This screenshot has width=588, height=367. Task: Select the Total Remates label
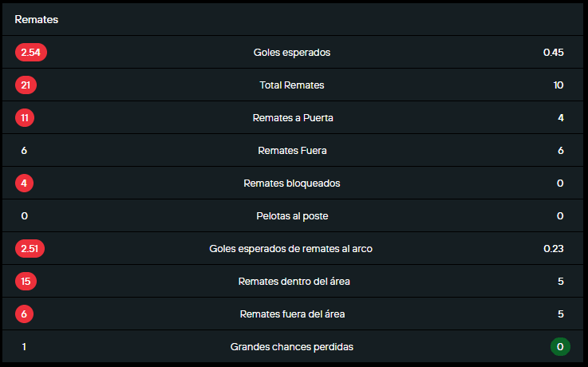291,85
